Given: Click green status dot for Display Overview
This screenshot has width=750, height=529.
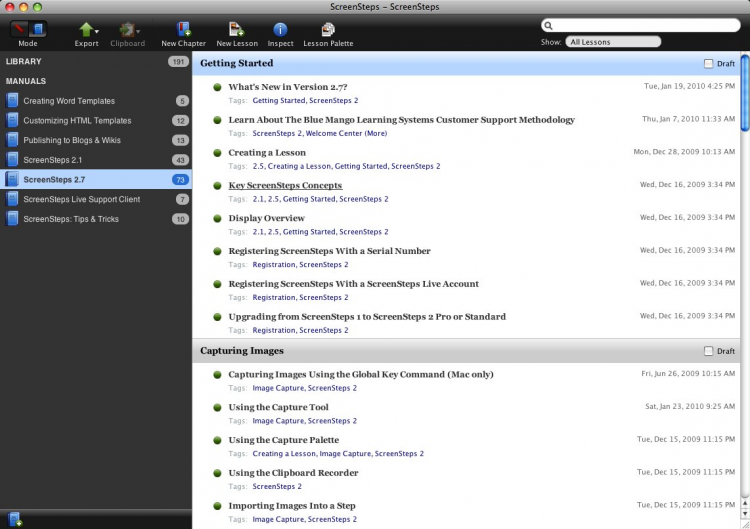Looking at the screenshot, I should tap(217, 218).
